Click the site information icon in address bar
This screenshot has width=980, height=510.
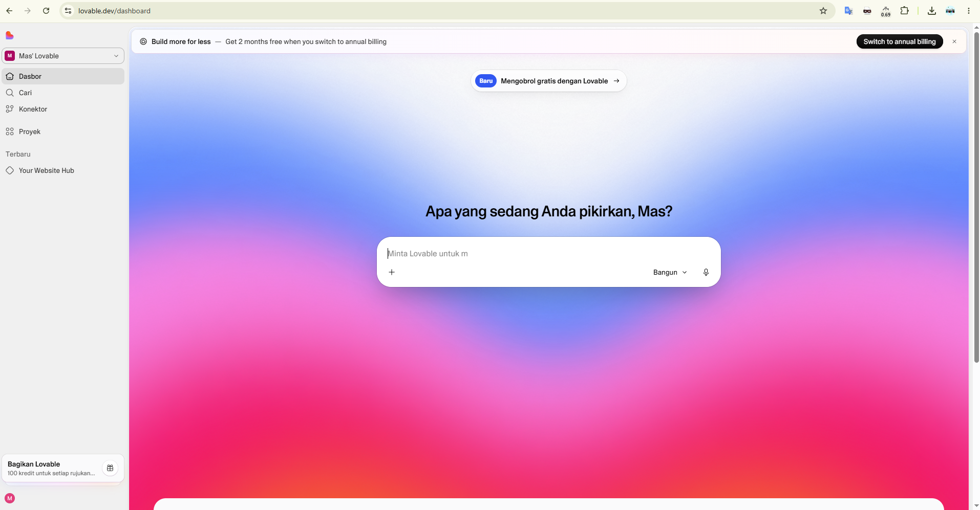coord(68,11)
